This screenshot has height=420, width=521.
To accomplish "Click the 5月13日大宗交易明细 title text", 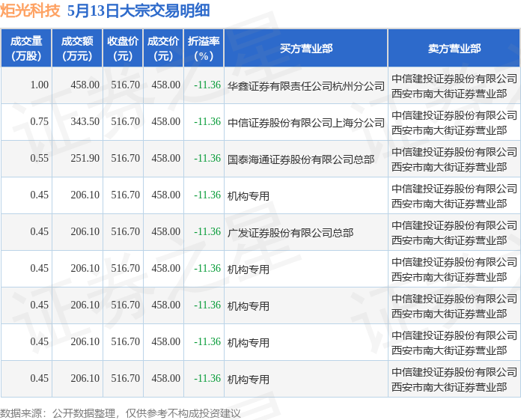I will click(138, 10).
